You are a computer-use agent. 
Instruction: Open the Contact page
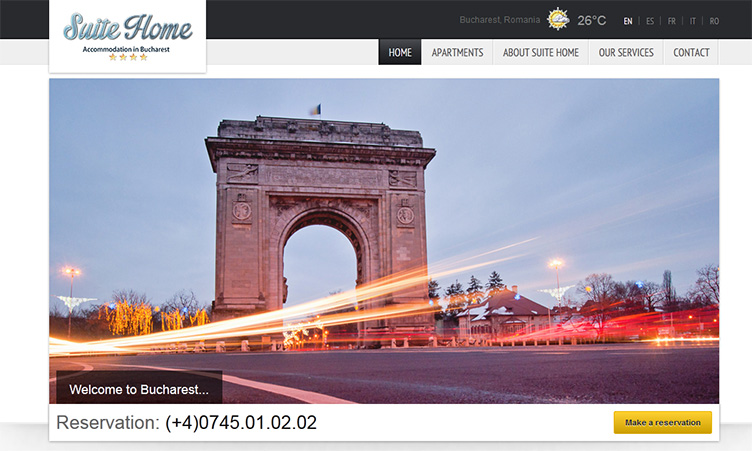pyautogui.click(x=691, y=52)
